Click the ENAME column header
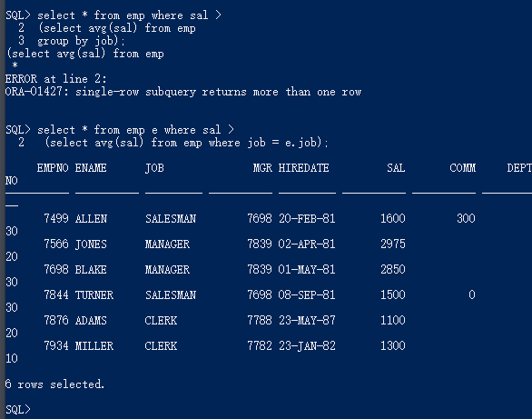Image resolution: width=532 pixels, height=419 pixels. pyautogui.click(x=91, y=168)
